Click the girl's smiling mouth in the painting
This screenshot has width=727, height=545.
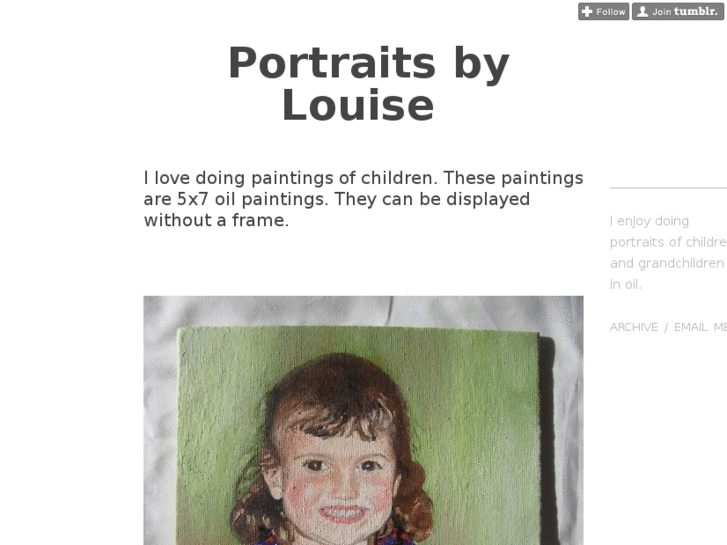pos(342,513)
